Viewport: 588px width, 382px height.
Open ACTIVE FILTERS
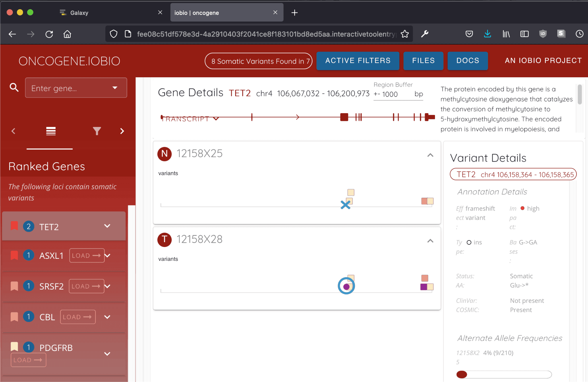pyautogui.click(x=358, y=61)
